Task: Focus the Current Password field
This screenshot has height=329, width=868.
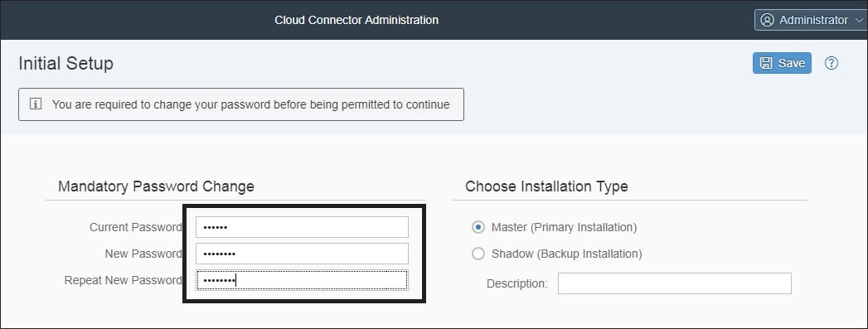Action: click(x=302, y=227)
